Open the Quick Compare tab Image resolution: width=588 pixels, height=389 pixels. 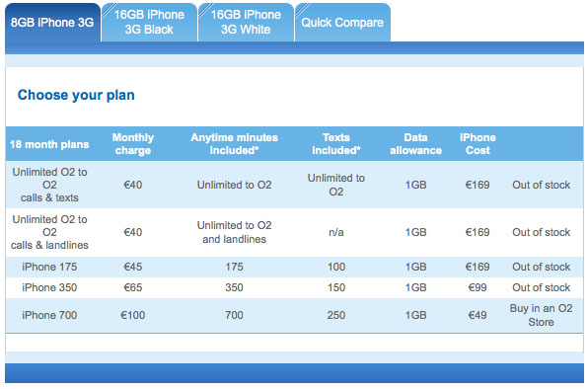click(342, 23)
